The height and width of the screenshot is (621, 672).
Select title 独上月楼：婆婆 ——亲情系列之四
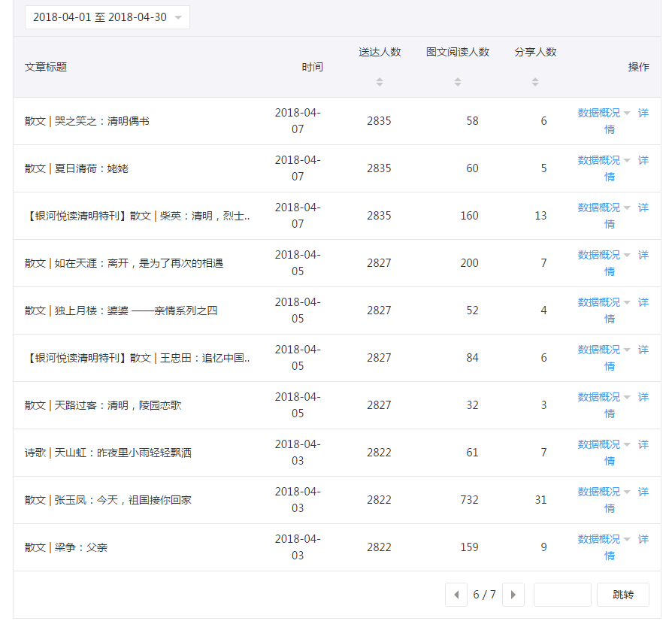(x=136, y=310)
